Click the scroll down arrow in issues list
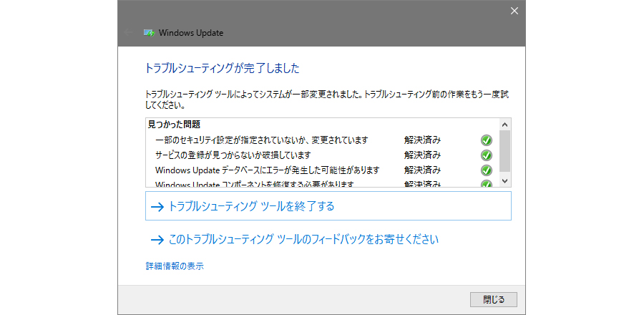 pyautogui.click(x=504, y=181)
